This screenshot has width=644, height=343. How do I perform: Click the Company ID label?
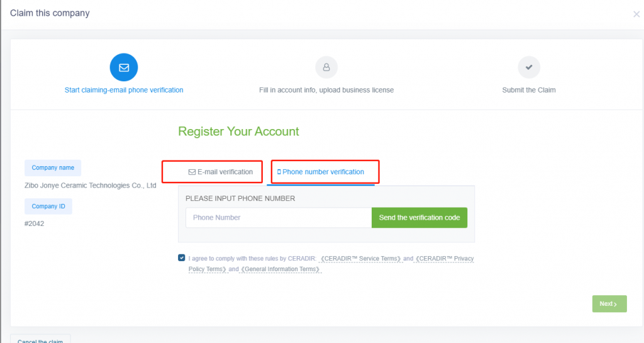pos(48,206)
